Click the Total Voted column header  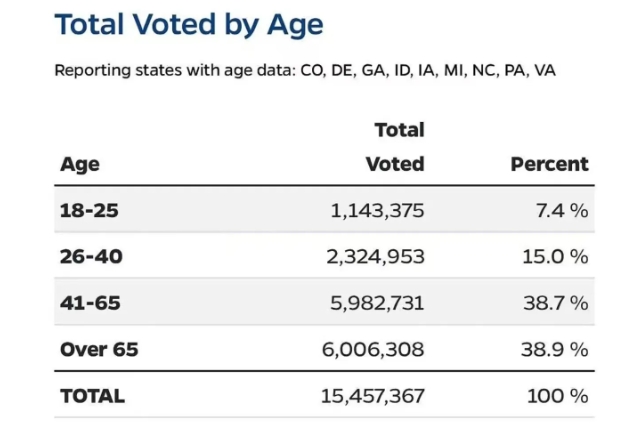395,147
